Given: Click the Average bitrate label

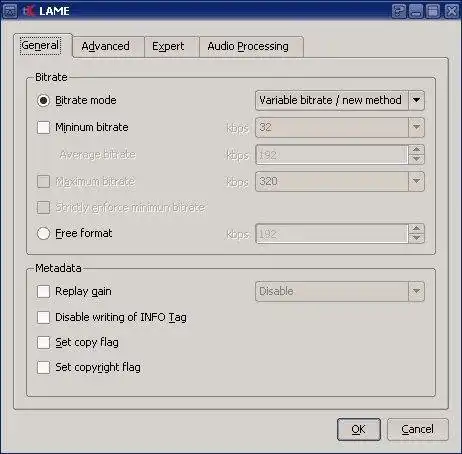Looking at the screenshot, I should 98,155.
